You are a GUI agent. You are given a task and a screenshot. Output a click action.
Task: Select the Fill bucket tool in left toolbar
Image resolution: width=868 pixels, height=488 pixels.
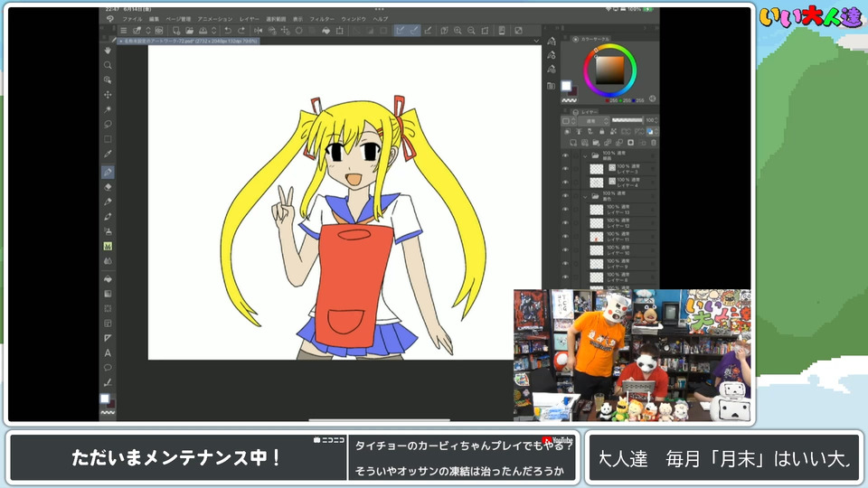[x=108, y=279]
